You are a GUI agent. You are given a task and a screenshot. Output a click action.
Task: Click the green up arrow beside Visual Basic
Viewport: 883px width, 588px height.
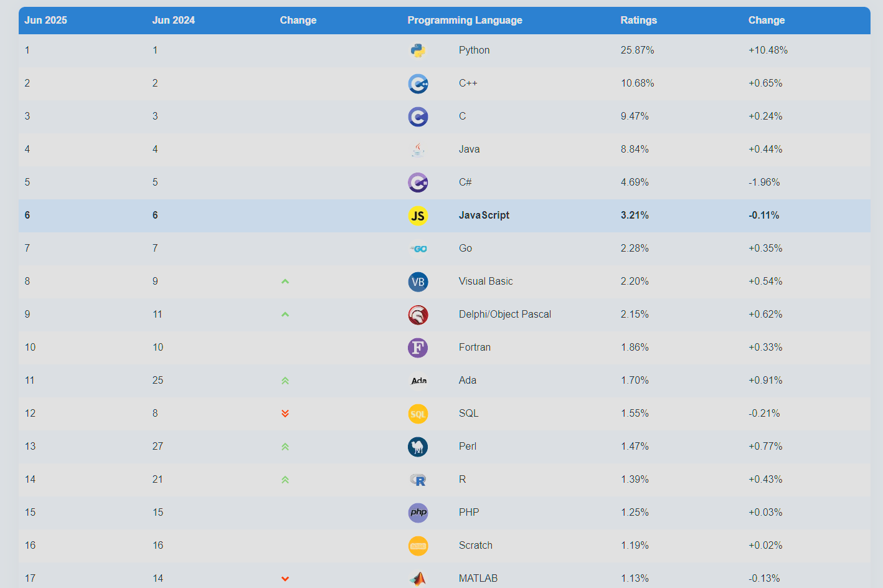(x=285, y=281)
